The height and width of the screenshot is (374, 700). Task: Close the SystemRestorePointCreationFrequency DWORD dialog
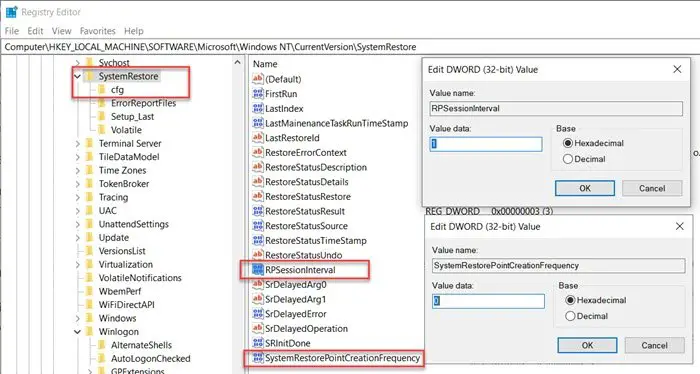pos(679,226)
